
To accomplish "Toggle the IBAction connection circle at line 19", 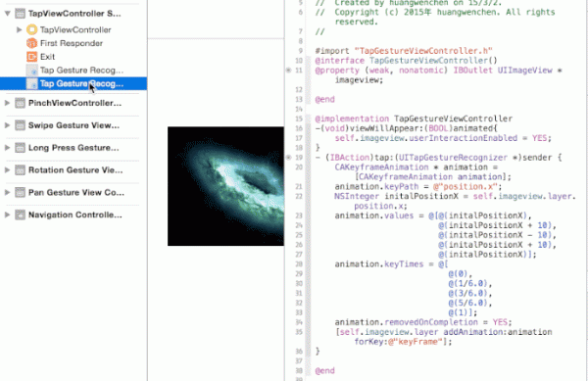I will click(289, 158).
